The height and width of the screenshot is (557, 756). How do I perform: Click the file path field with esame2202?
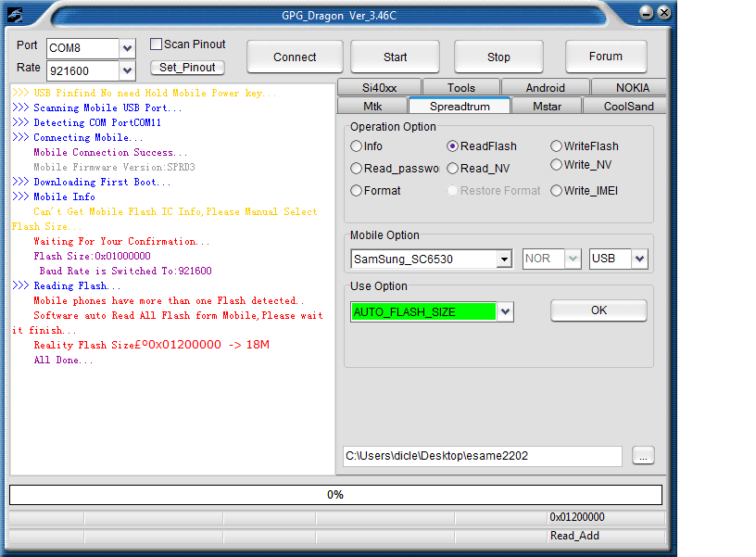(483, 456)
